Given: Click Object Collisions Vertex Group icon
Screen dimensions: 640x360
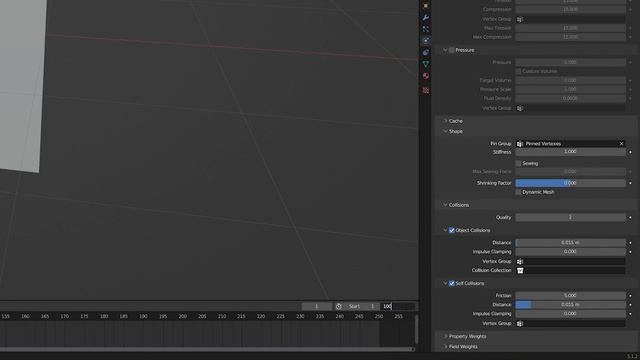Looking at the screenshot, I should [x=520, y=261].
